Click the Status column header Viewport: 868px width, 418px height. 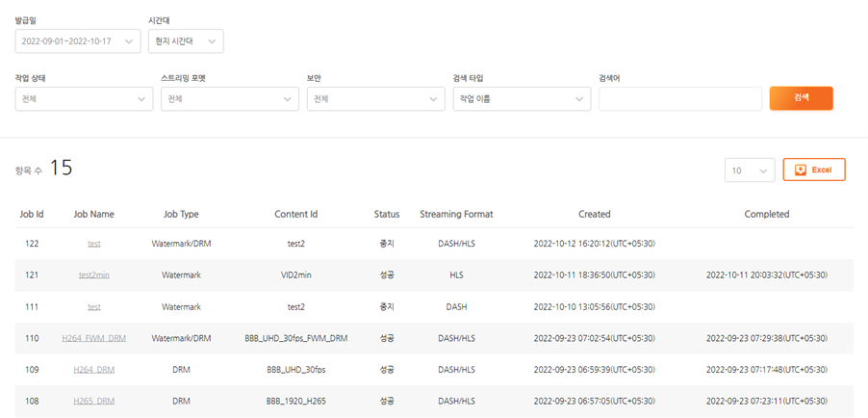pos(387,214)
